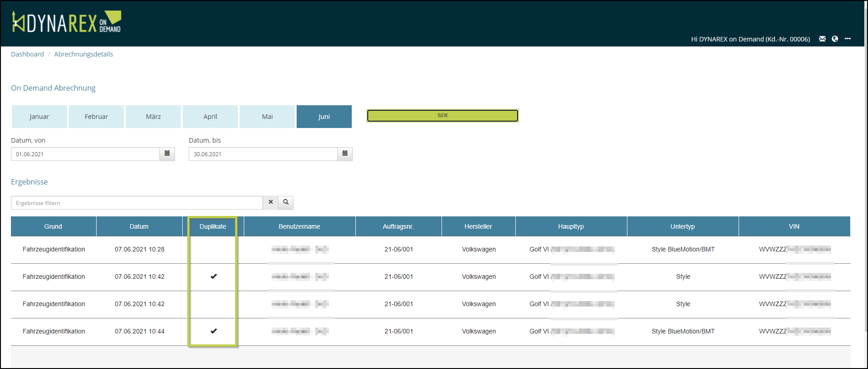The width and height of the screenshot is (868, 369).
Task: Click duplicate checkmark in 10:44 row
Action: [x=213, y=331]
